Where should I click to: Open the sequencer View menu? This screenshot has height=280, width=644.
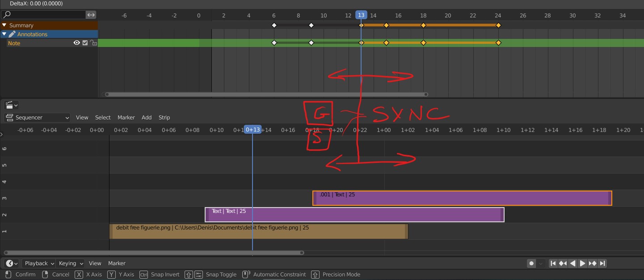82,118
